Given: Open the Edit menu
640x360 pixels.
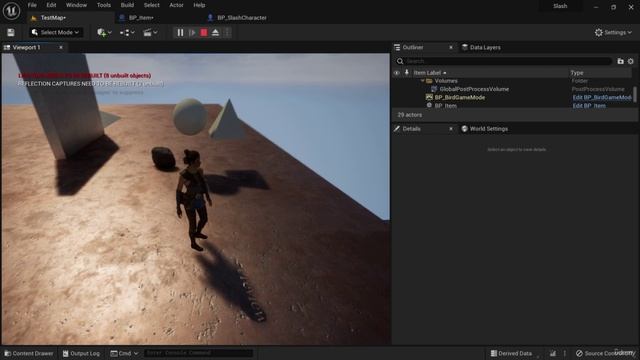Looking at the screenshot, I should tap(51, 5).
